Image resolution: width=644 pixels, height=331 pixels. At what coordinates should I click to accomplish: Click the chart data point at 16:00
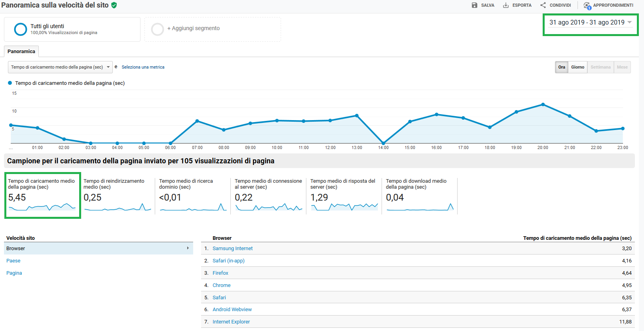437,115
